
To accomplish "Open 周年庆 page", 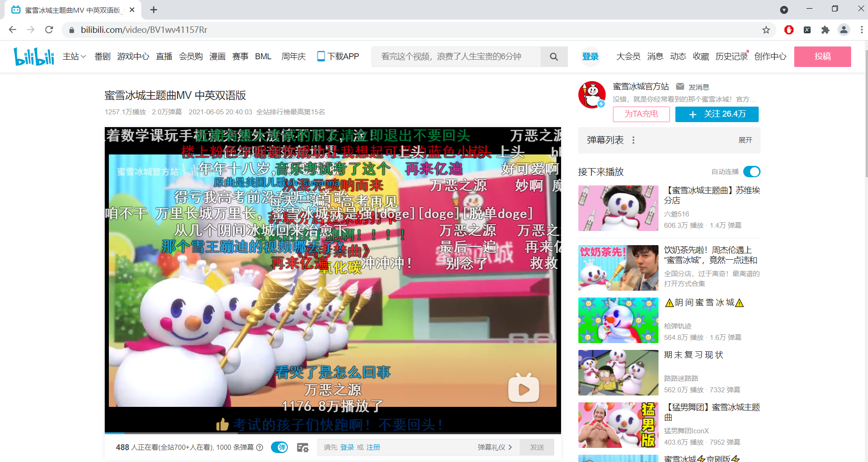I will pyautogui.click(x=294, y=56).
